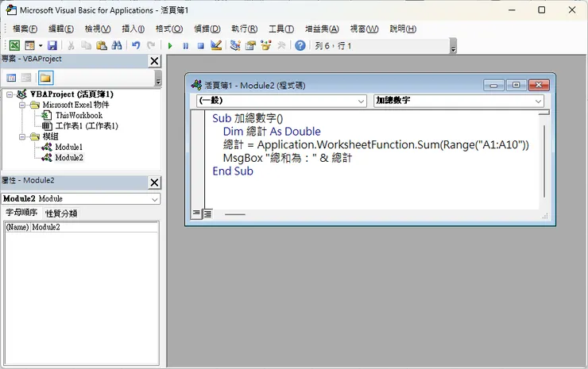Click the code line 'End Sub'
The image size is (588, 369).
(233, 171)
